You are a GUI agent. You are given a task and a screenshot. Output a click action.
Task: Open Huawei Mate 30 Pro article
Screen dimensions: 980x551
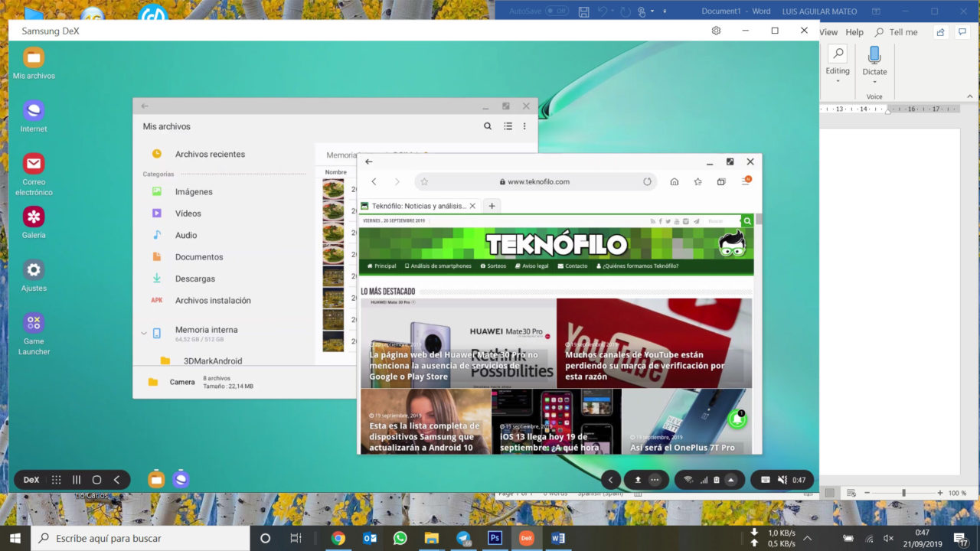pyautogui.click(x=459, y=343)
